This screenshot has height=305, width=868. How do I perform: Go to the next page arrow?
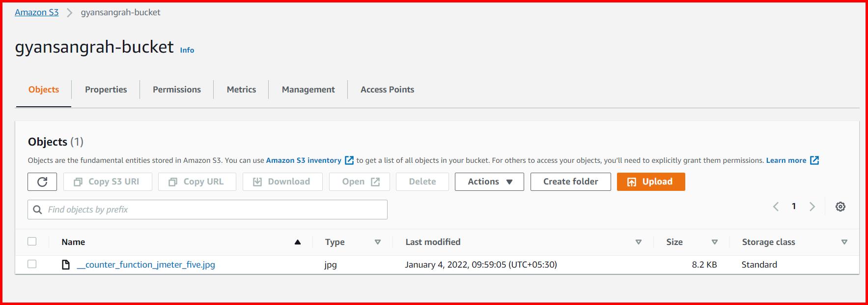click(x=812, y=207)
